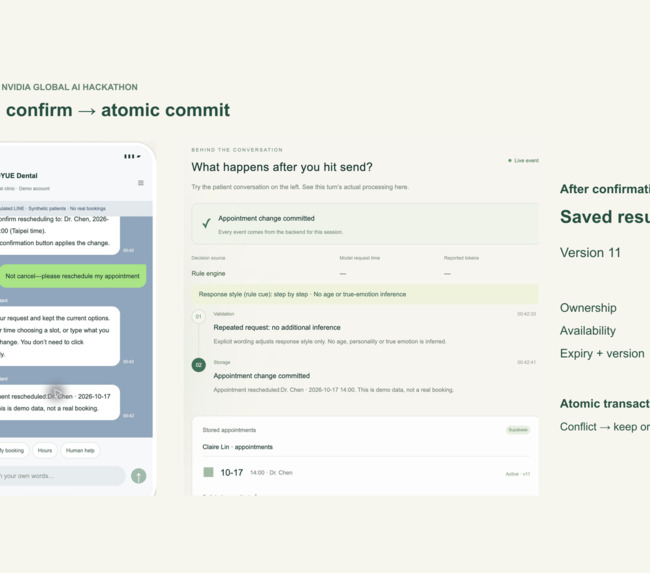
Task: Click the Version 11 text
Action: 590,253
